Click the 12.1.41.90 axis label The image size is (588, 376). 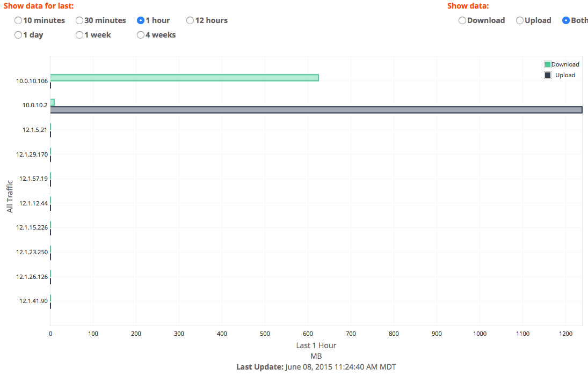coord(34,301)
